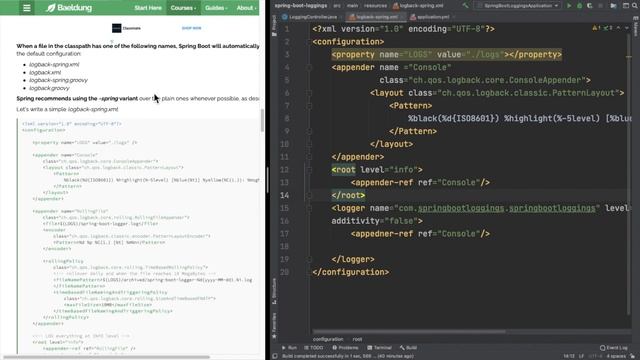
Task: Click the logback.groovy list item on webpage
Action: pos(49,88)
